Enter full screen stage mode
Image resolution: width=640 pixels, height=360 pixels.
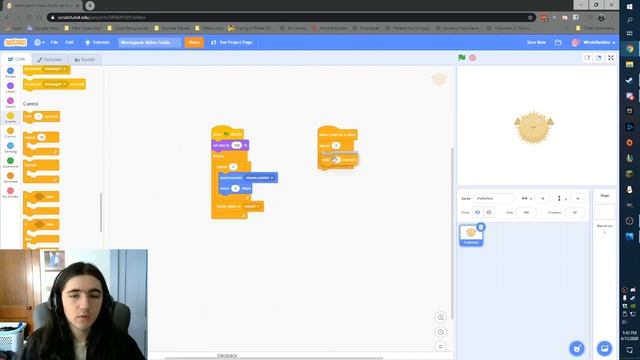(611, 58)
